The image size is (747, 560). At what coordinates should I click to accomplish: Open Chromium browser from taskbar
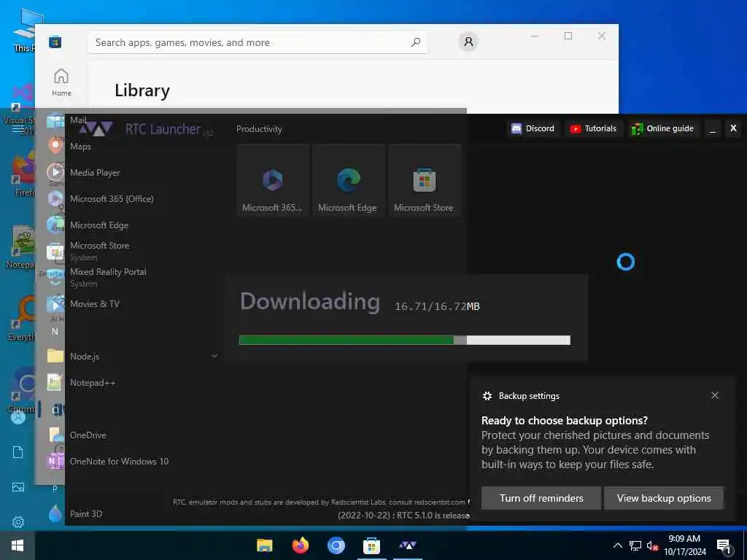click(x=336, y=545)
